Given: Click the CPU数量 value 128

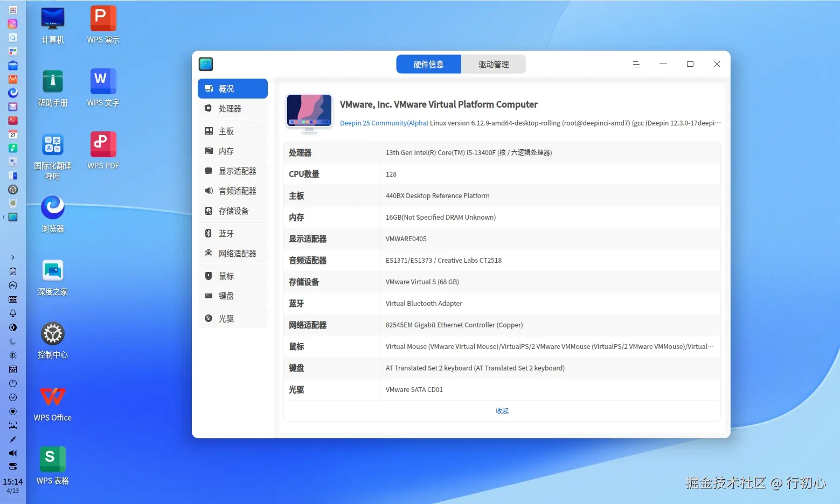Looking at the screenshot, I should [391, 174].
